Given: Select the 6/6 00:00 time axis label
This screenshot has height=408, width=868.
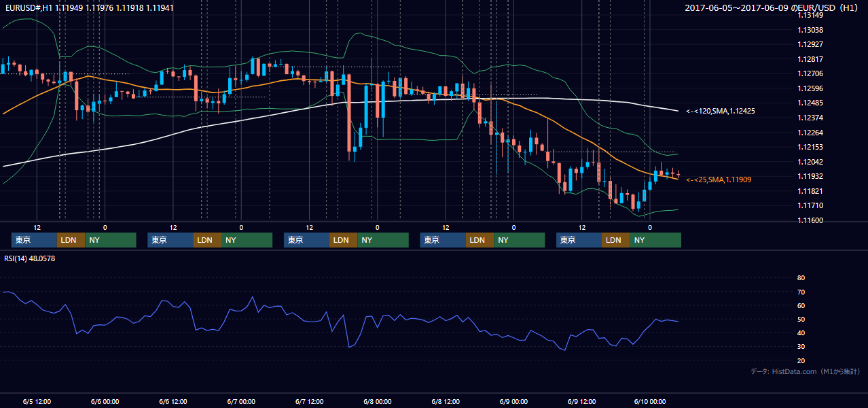Looking at the screenshot, I should 105,402.
